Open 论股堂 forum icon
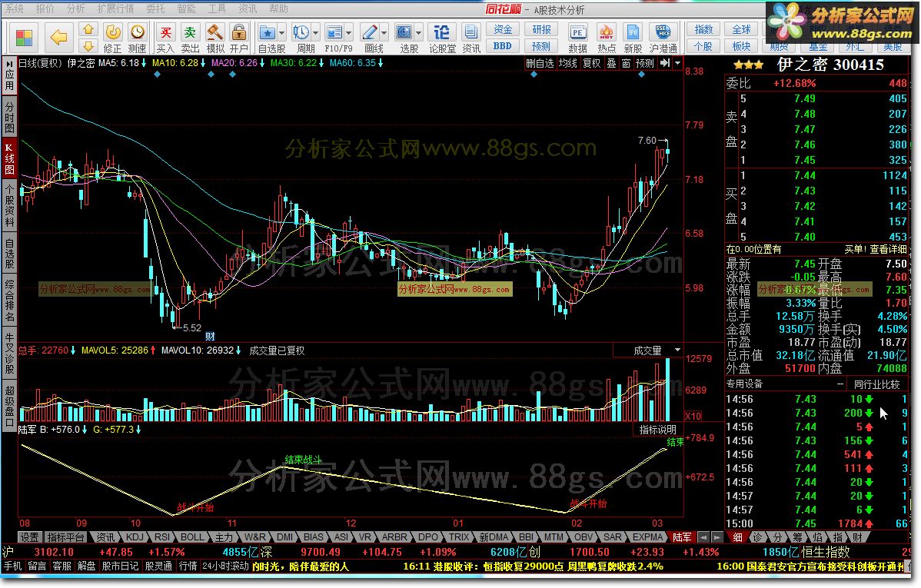Screen dimensions: 921x588 pos(442,38)
